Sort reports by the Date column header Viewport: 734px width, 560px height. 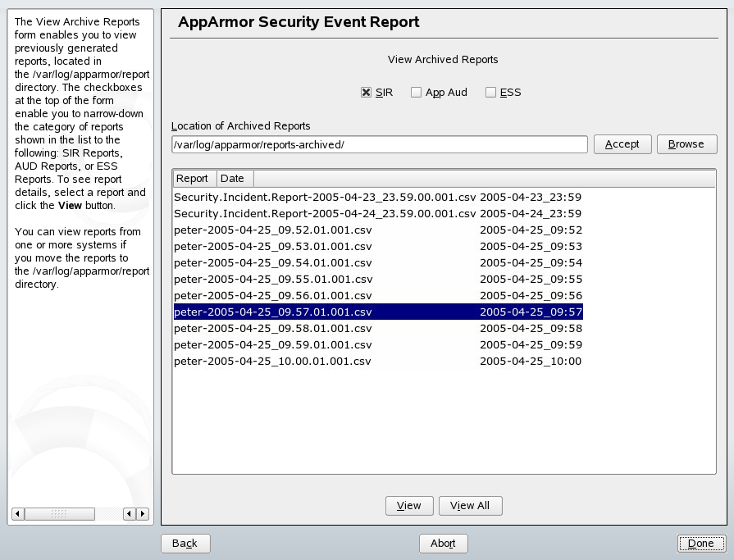tap(234, 177)
